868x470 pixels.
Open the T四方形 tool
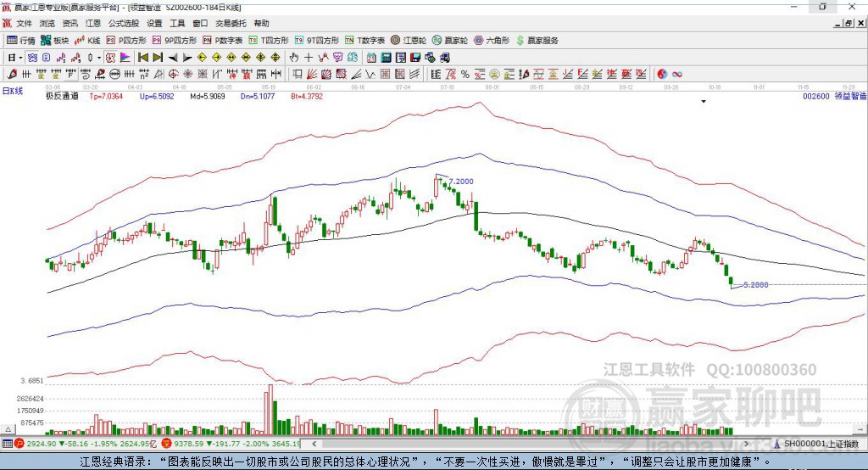[269, 41]
